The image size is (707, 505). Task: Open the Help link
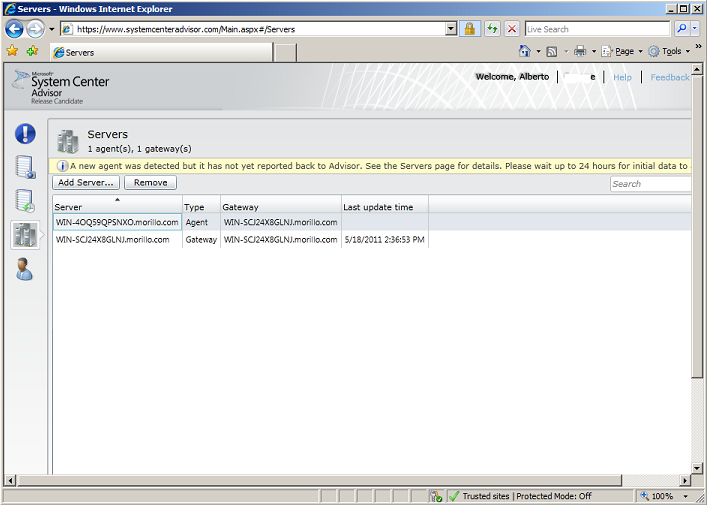tap(622, 78)
